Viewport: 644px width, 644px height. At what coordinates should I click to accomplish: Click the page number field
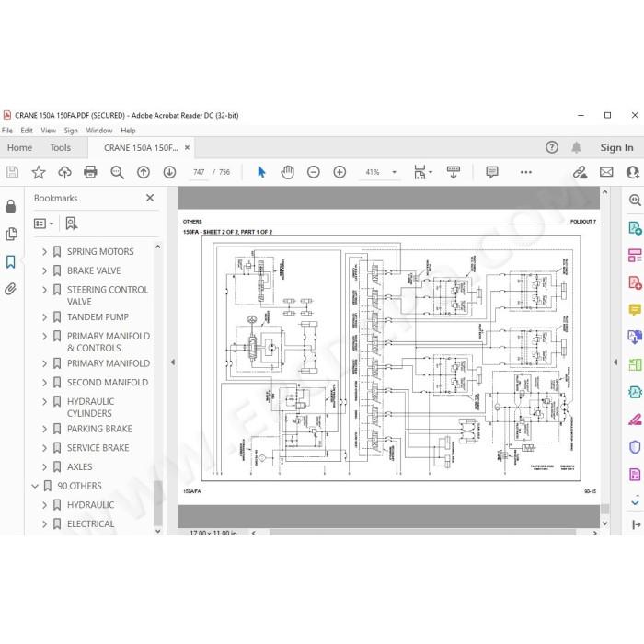pyautogui.click(x=199, y=172)
